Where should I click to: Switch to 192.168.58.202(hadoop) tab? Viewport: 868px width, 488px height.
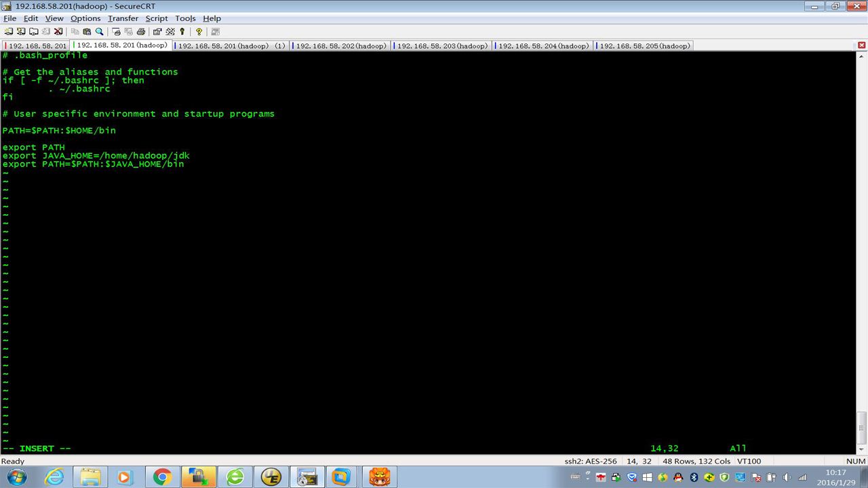(x=340, y=46)
